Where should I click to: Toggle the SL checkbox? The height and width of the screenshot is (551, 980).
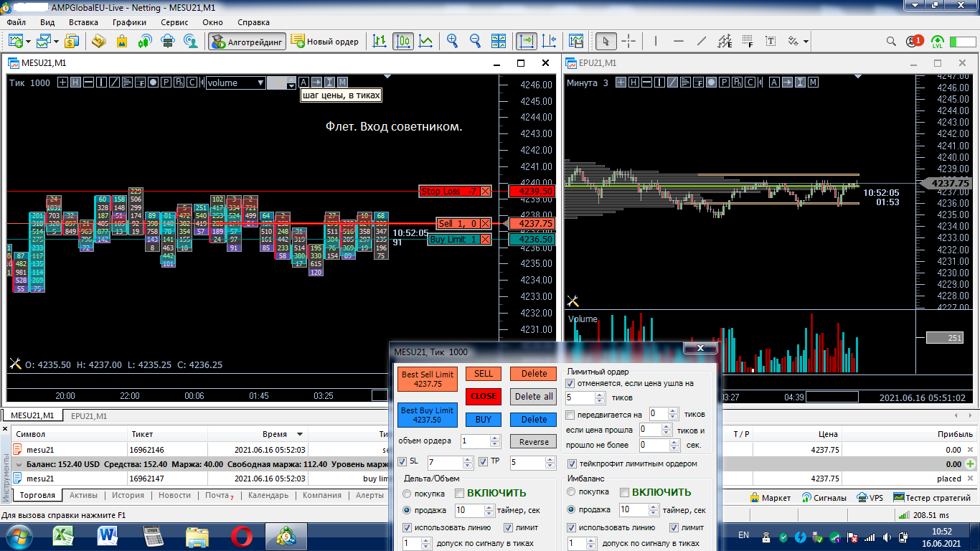[402, 461]
